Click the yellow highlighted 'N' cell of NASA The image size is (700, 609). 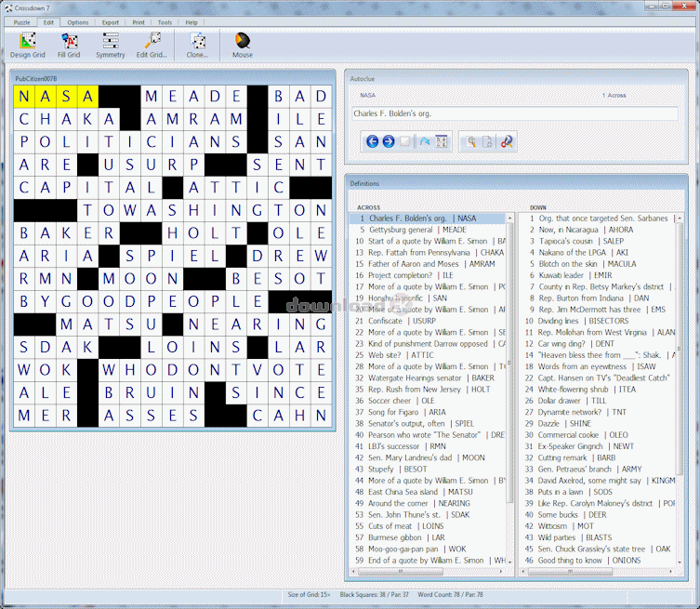pos(25,96)
